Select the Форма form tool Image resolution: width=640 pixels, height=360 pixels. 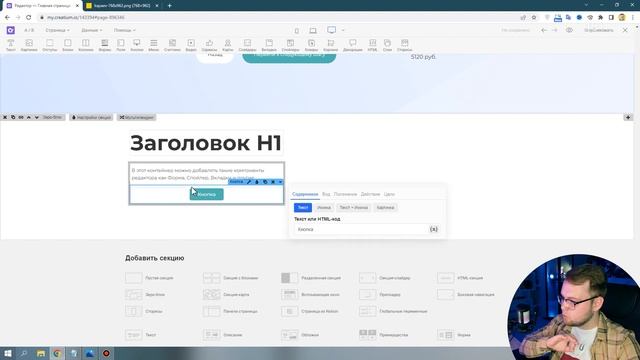[x=105, y=45]
